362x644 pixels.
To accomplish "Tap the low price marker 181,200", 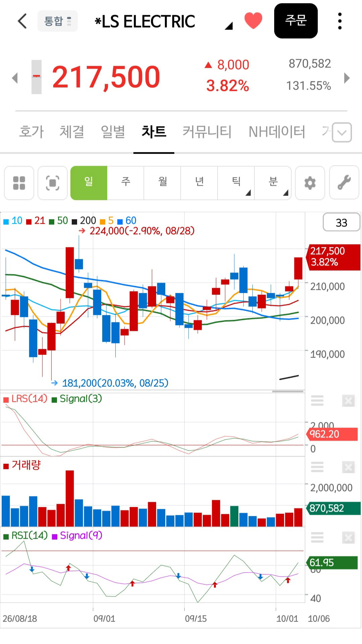I will click(110, 383).
